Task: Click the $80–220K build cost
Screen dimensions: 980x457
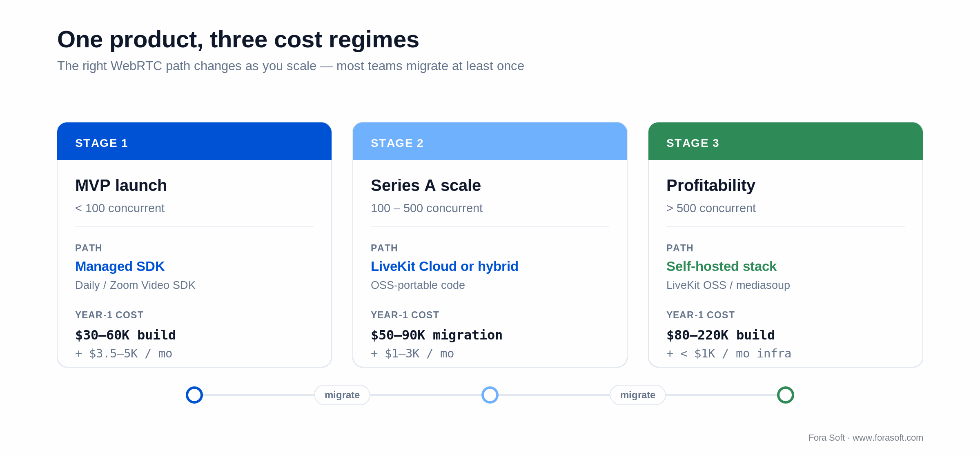Action: (721, 335)
